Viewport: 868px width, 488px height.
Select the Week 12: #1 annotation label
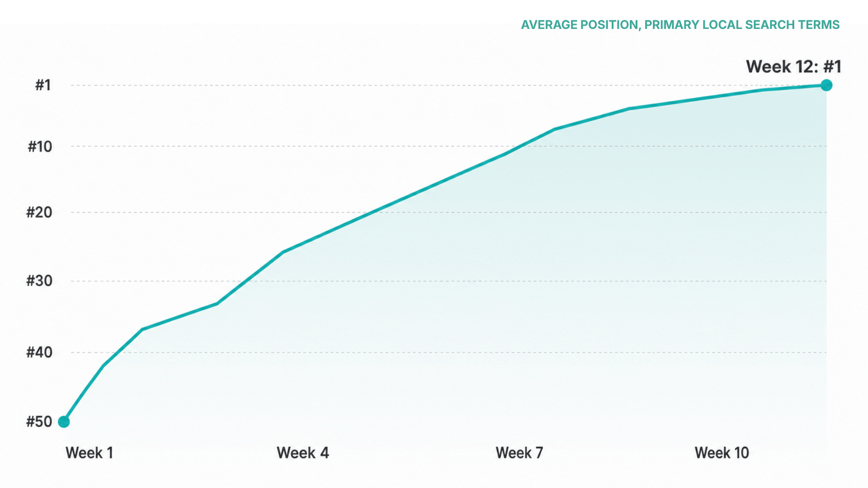click(x=793, y=67)
